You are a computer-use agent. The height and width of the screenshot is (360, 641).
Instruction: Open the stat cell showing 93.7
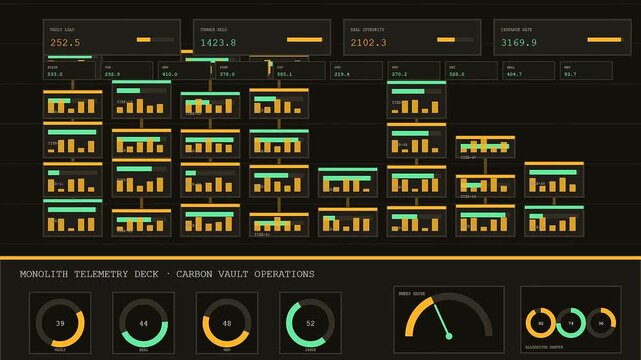pyautogui.click(x=586, y=71)
